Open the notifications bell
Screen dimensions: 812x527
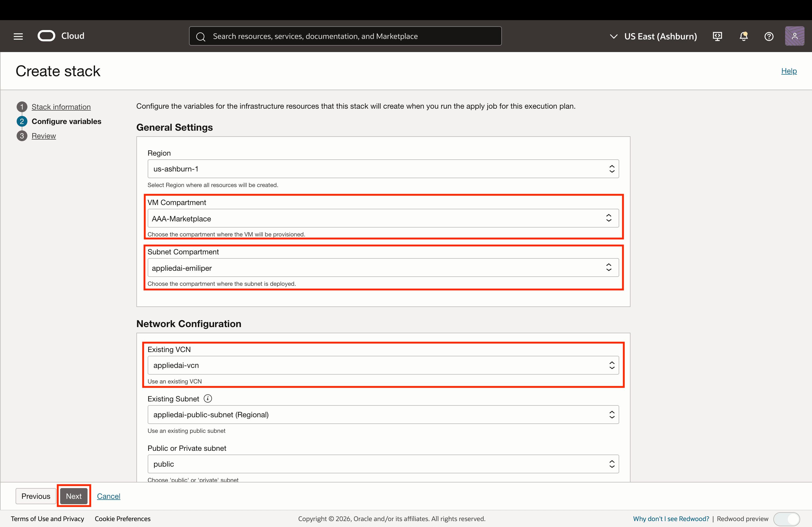tap(744, 36)
